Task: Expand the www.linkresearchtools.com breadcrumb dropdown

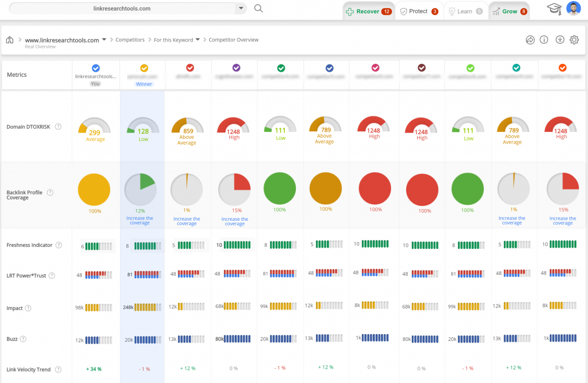Action: pyautogui.click(x=104, y=39)
